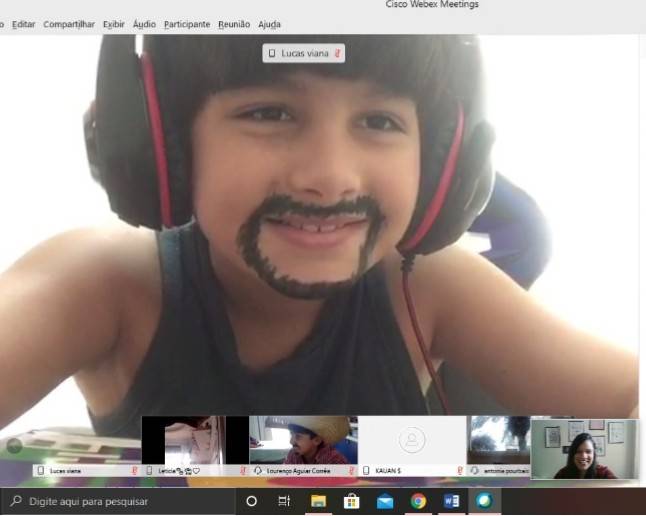Image resolution: width=646 pixels, height=516 pixels.
Task: Click the self-view video of smiling woman
Action: [x=583, y=448]
